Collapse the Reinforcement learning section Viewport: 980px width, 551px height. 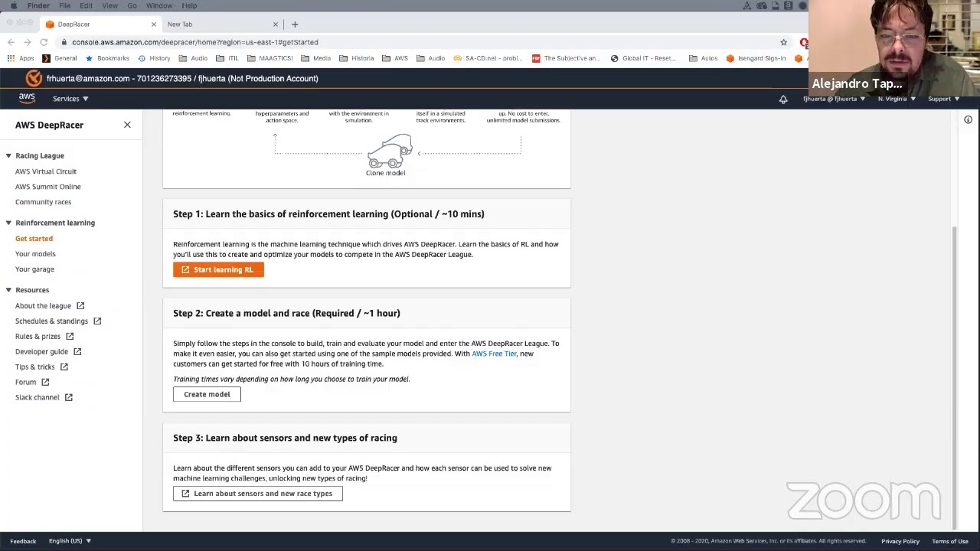point(8,223)
